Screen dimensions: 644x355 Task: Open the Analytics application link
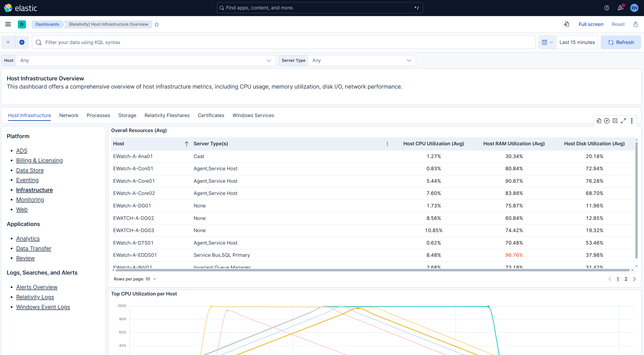pos(28,239)
